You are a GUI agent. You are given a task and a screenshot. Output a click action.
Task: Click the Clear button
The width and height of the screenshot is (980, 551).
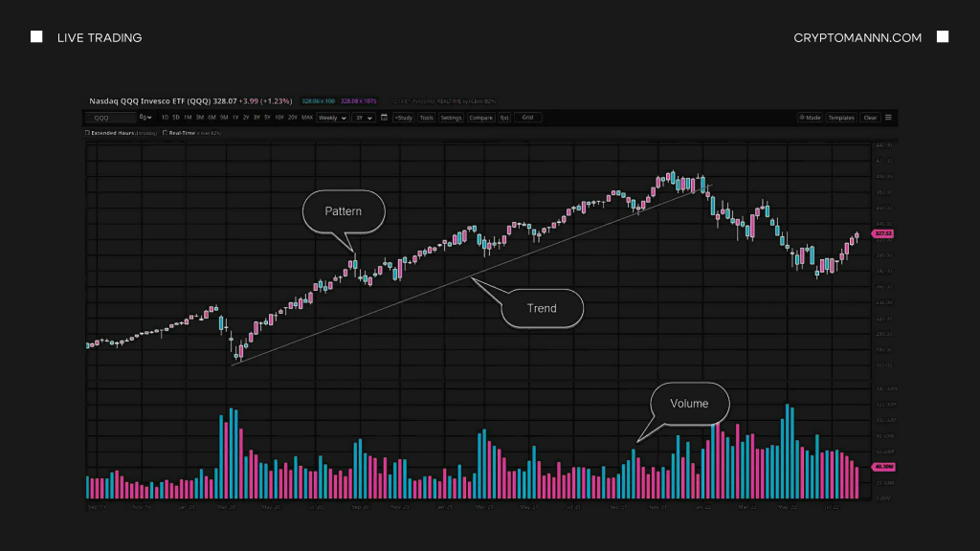point(869,118)
